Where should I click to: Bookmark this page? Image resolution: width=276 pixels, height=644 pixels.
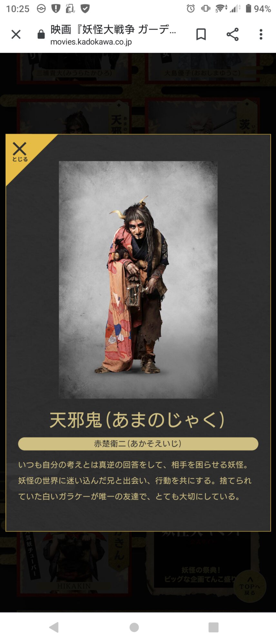(201, 34)
